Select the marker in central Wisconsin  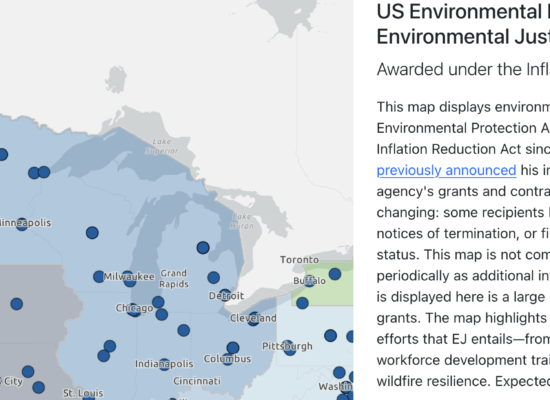point(92,233)
